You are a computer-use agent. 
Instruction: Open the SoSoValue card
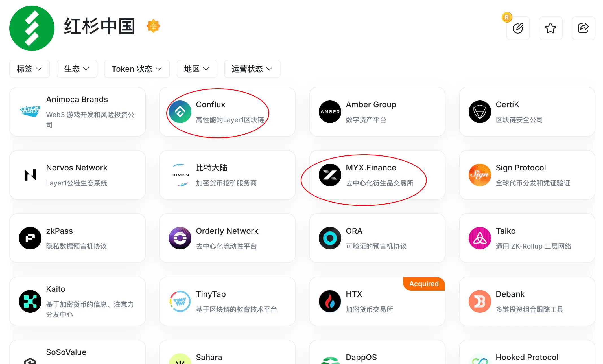point(77,352)
